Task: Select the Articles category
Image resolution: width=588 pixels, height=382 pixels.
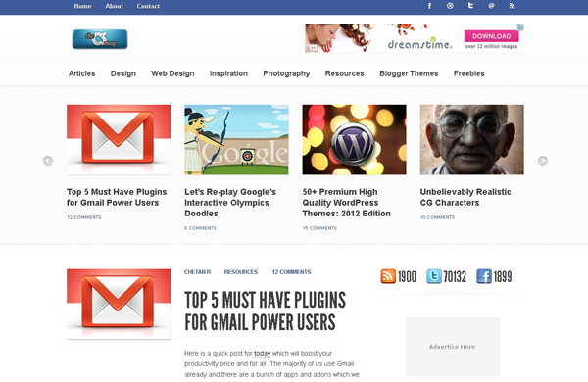Action: pos(81,73)
